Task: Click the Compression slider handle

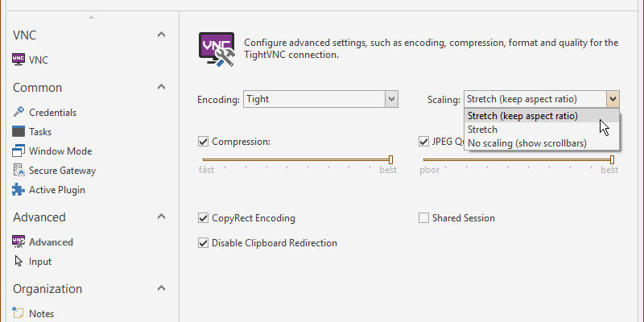Action: tap(391, 159)
